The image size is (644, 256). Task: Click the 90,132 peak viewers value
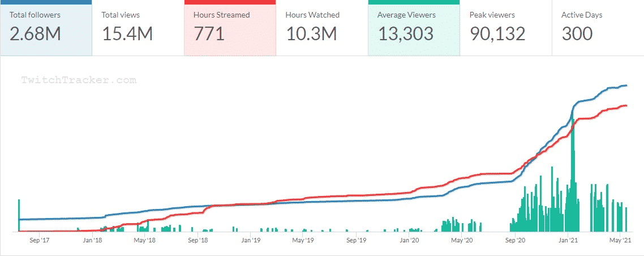click(498, 33)
